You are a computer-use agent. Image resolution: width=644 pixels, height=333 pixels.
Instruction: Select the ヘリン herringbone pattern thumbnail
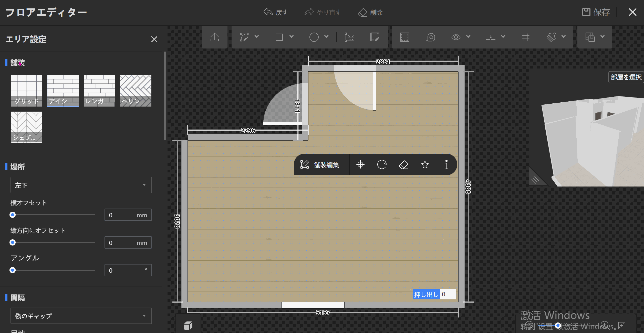pyautogui.click(x=136, y=91)
